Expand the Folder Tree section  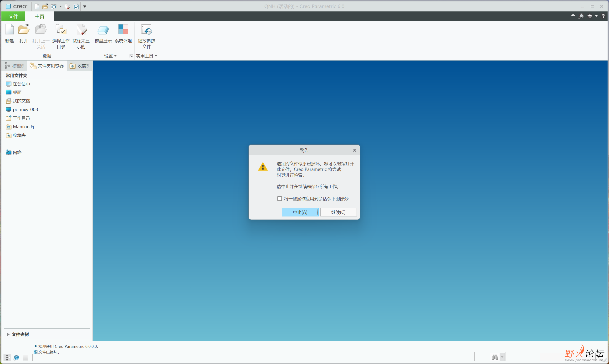pos(8,334)
